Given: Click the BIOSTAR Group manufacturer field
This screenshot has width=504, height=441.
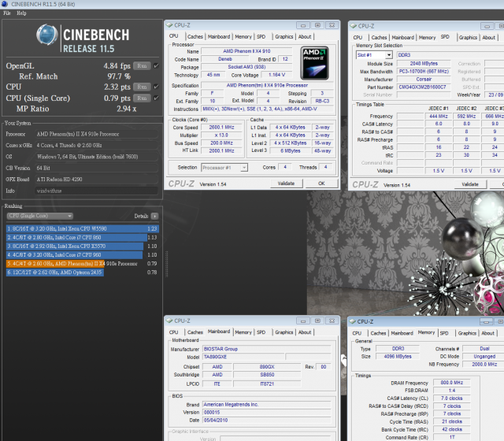Looking at the screenshot, I should click(x=266, y=349).
